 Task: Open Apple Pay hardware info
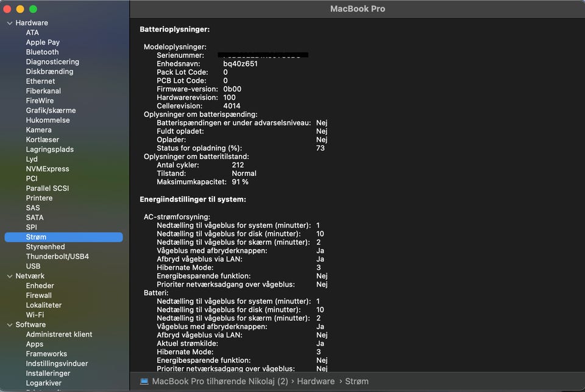(x=43, y=42)
